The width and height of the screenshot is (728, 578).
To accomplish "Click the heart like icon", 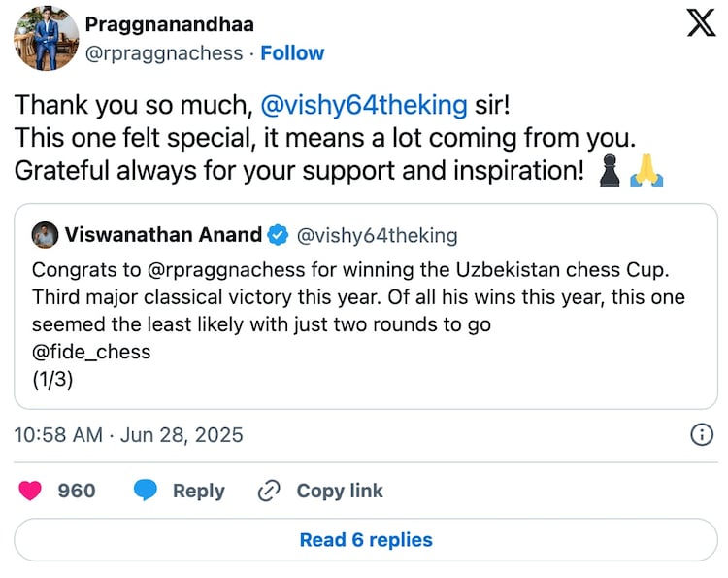I will (x=30, y=491).
